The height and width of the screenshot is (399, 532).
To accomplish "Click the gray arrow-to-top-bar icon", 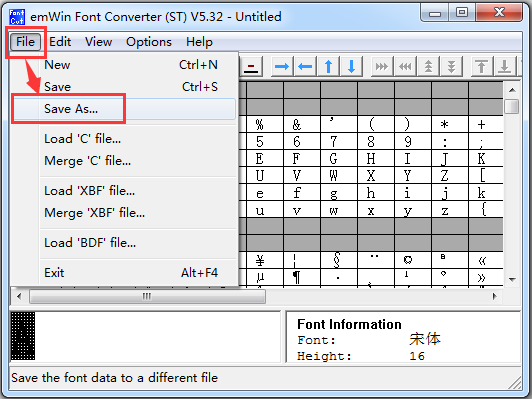I will pyautogui.click(x=481, y=66).
